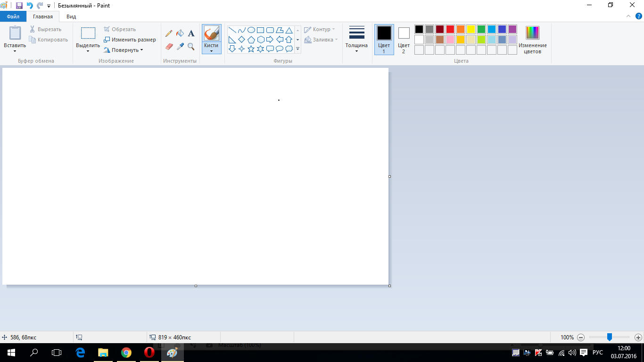
Task: Choose the cloud callout shape
Action: coord(289,49)
